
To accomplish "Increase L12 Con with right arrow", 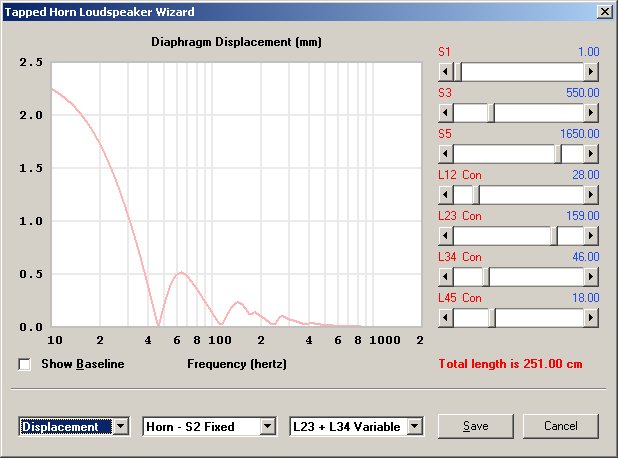I will pyautogui.click(x=591, y=195).
